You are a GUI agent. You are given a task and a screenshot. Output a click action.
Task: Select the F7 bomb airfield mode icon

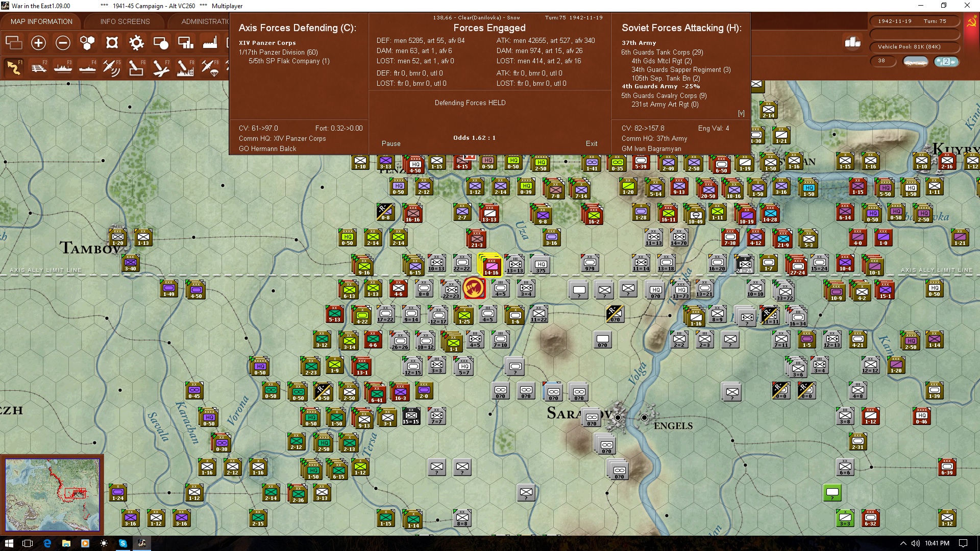pos(161,67)
